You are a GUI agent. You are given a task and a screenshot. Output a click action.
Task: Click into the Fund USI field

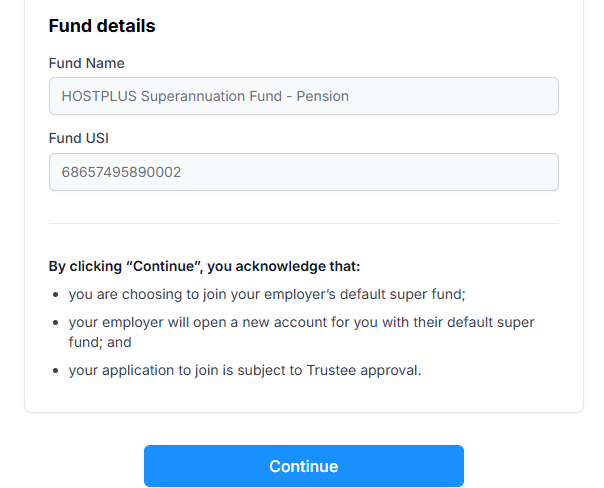[303, 172]
